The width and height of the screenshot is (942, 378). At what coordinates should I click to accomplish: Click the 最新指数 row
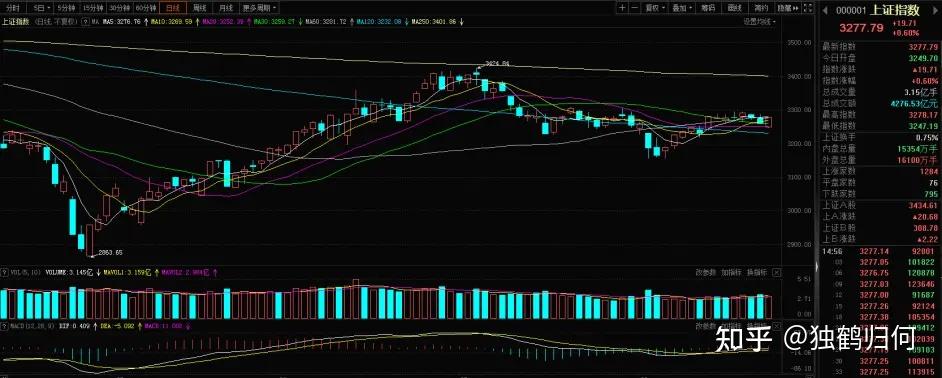(880, 47)
